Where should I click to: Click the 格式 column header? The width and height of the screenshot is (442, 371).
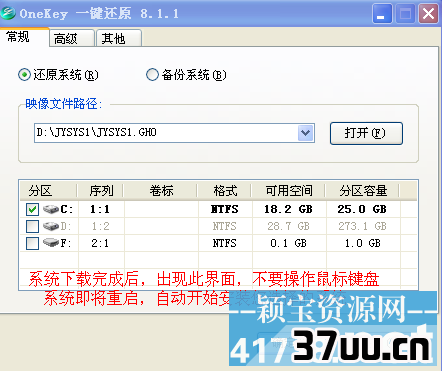tap(225, 191)
